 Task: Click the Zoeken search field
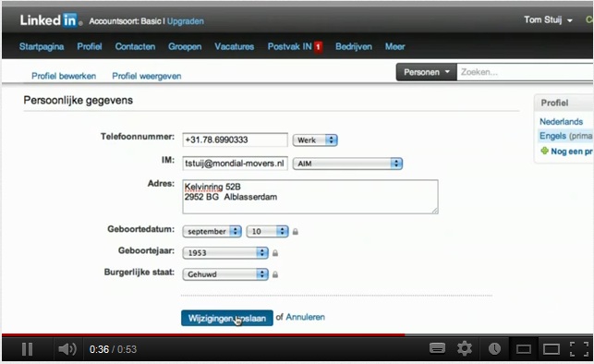[x=525, y=72]
